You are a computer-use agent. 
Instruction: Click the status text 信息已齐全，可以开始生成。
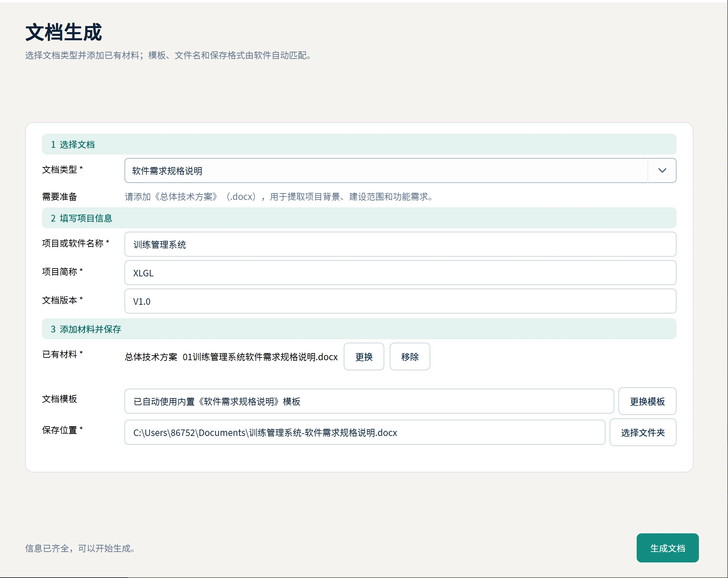pyautogui.click(x=80, y=548)
